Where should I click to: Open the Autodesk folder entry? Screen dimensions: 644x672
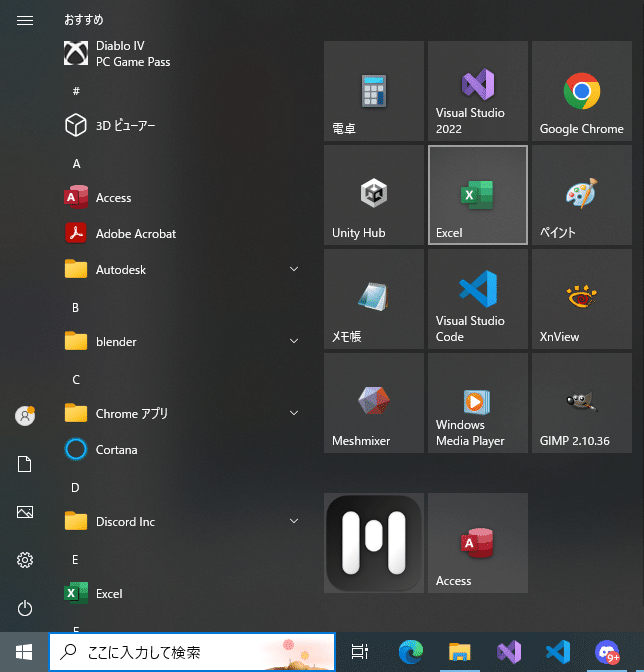pos(182,270)
